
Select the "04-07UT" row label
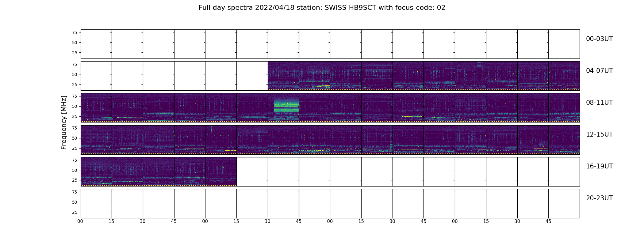click(x=599, y=71)
